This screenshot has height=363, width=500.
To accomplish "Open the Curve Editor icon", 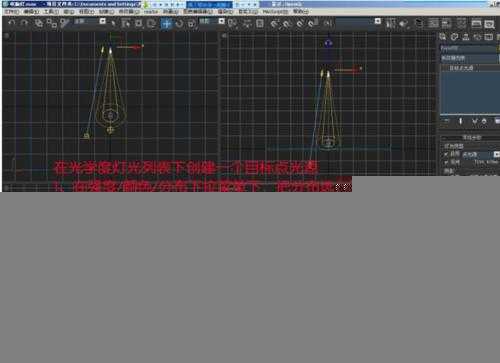I will (x=434, y=23).
